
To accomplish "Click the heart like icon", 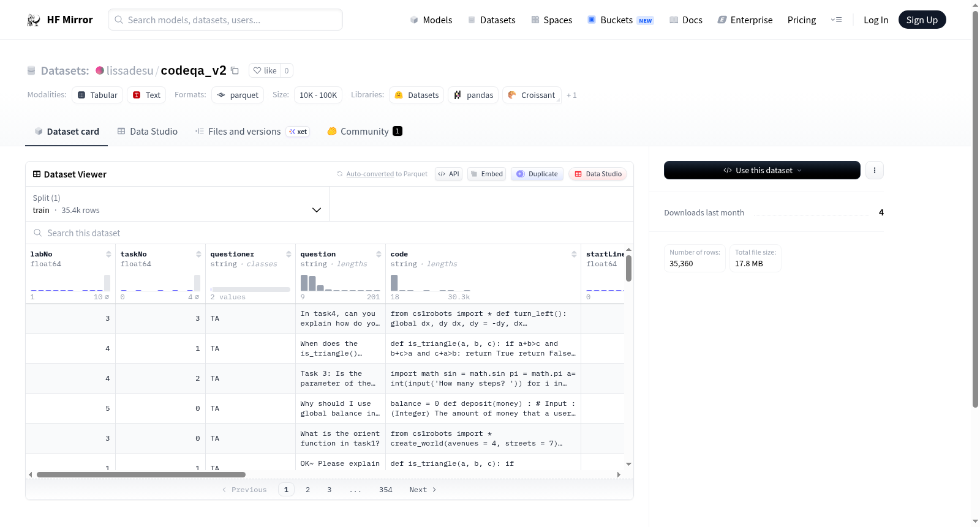I will point(257,70).
